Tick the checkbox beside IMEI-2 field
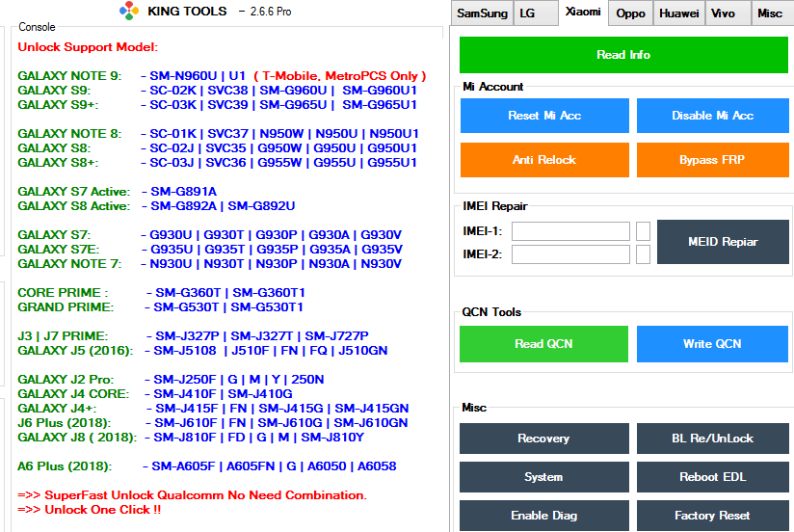 [643, 254]
